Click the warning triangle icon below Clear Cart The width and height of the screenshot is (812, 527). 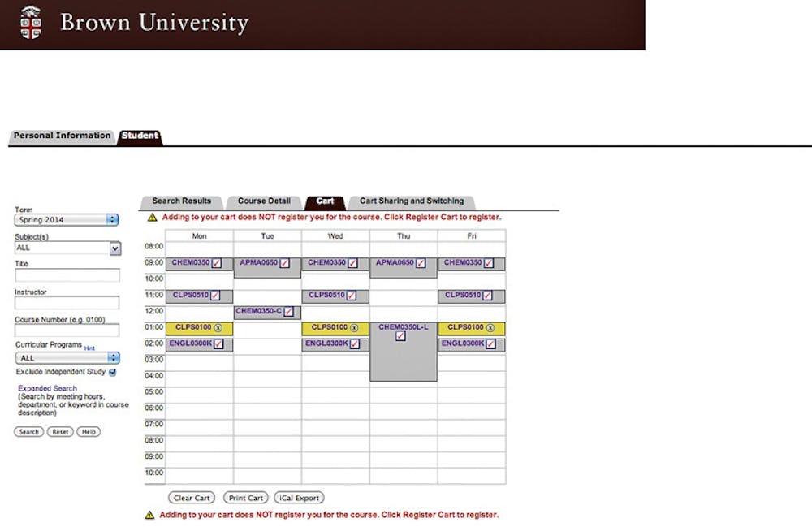pos(149,515)
